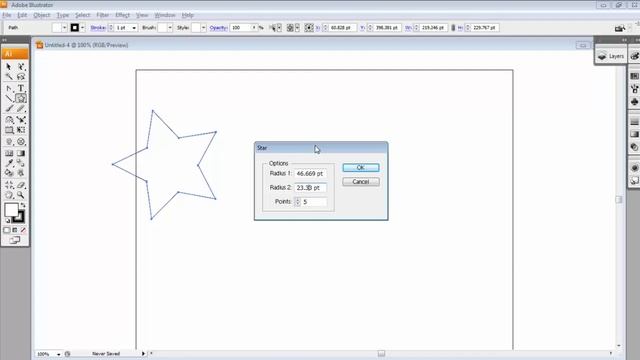Open the Layers panel
The width and height of the screenshot is (640, 360).
611,56
